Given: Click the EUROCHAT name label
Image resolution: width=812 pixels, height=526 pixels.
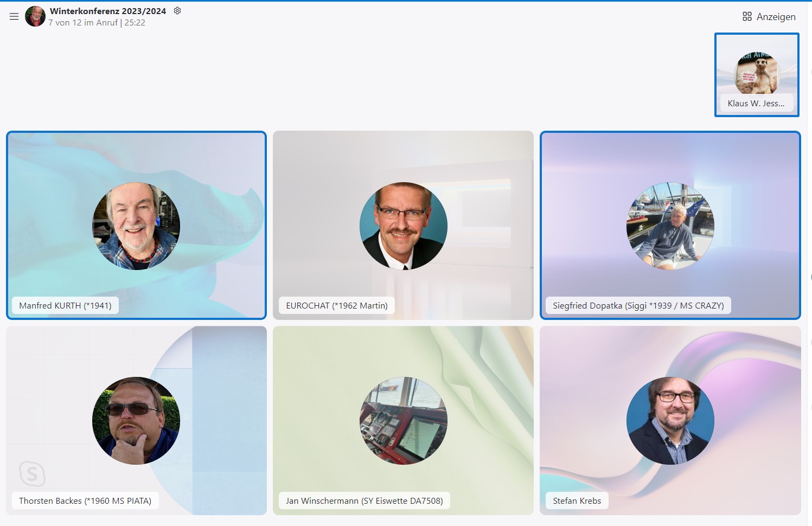Looking at the screenshot, I should coord(336,306).
